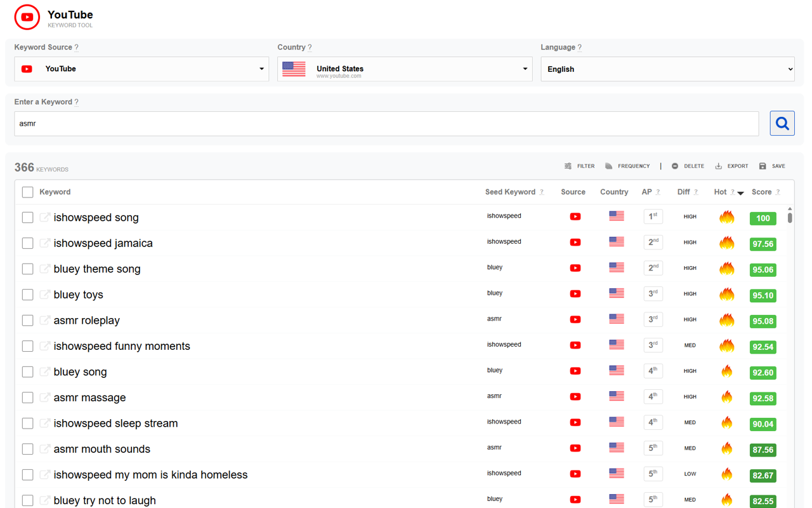Click flame icon in ishowspeed song row
This screenshot has height=508, width=812.
[x=727, y=217]
